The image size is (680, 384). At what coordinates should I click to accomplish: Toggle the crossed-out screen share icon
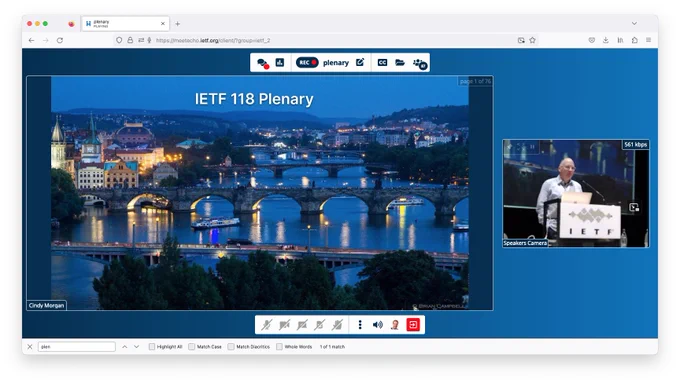pos(302,325)
